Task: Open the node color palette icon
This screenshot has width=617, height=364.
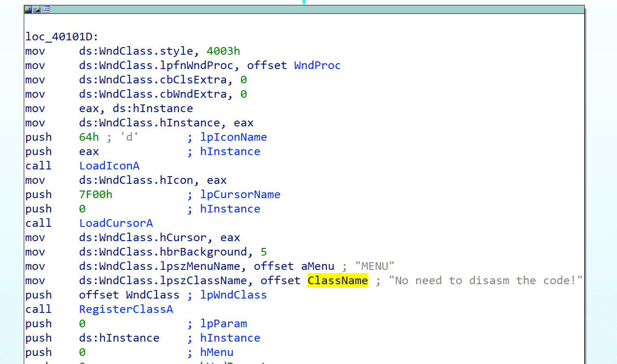Action: tap(28, 9)
